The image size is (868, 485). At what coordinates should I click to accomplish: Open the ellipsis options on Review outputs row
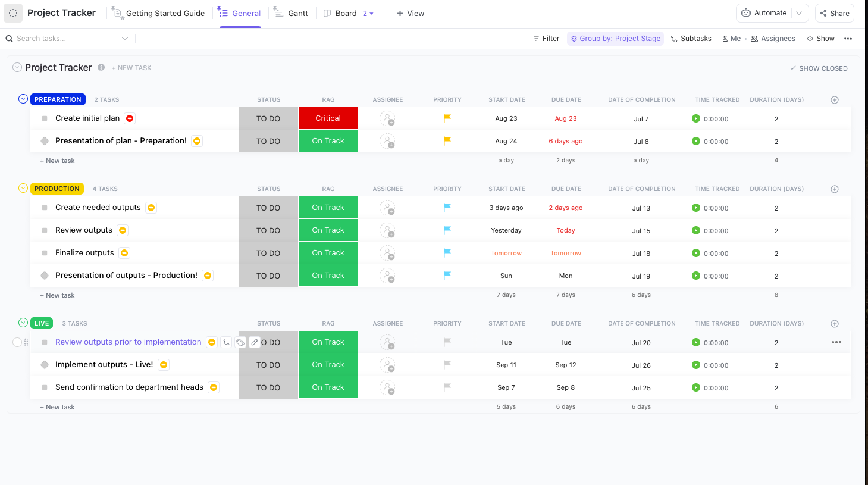tap(836, 342)
